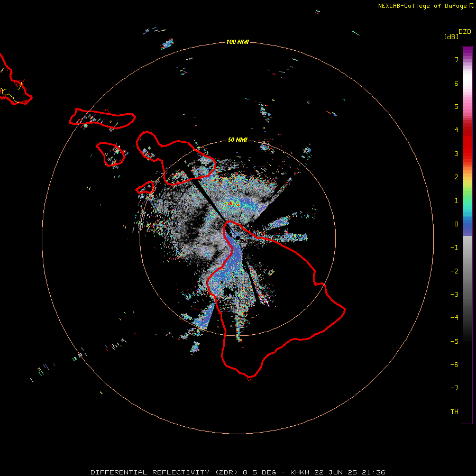The width and height of the screenshot is (476, 476).
Task: Click the 4 value on the scale
Action: [456, 130]
